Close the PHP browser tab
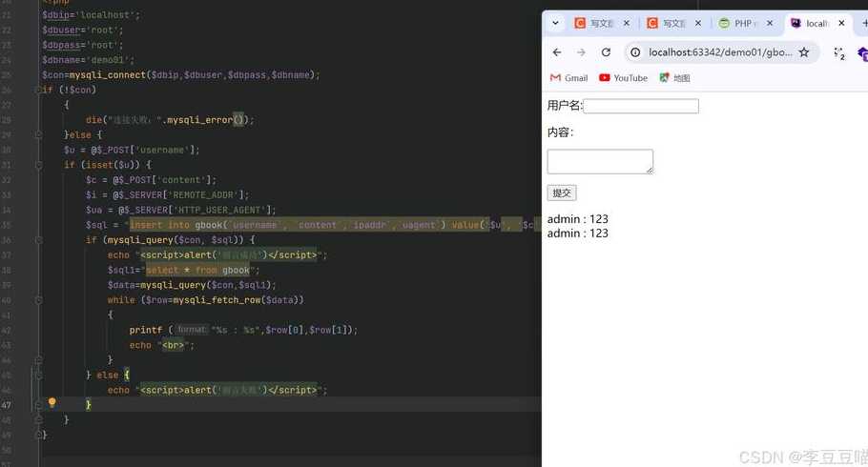Image resolution: width=868 pixels, height=467 pixels. 770,23
